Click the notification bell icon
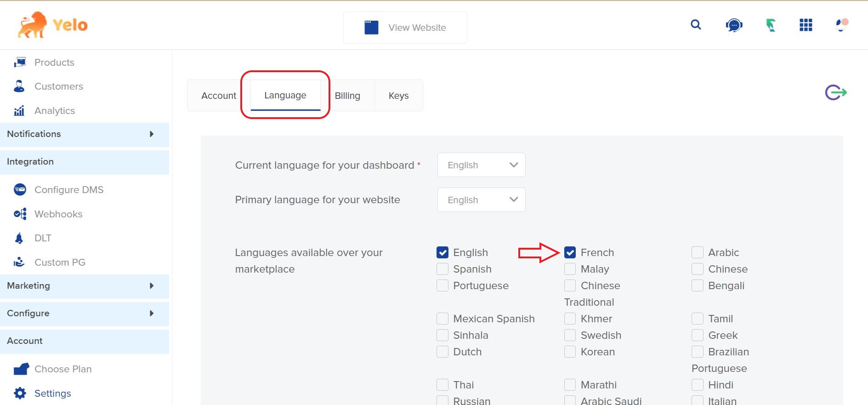This screenshot has height=405, width=868. click(841, 25)
